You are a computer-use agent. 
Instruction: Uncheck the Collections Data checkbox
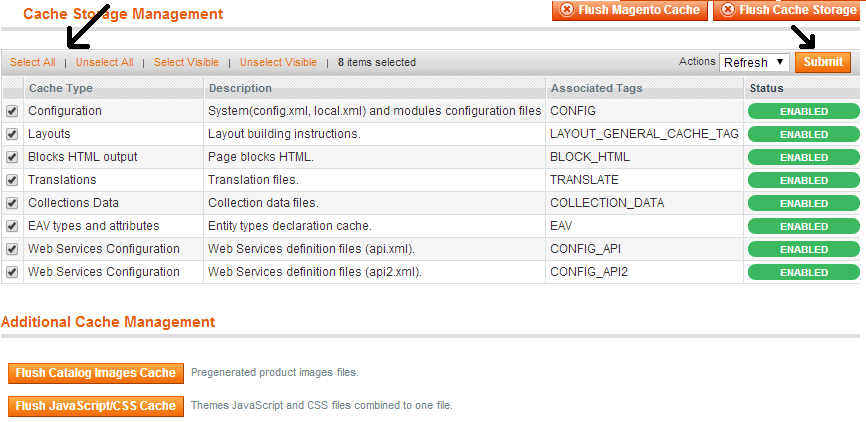tap(12, 203)
